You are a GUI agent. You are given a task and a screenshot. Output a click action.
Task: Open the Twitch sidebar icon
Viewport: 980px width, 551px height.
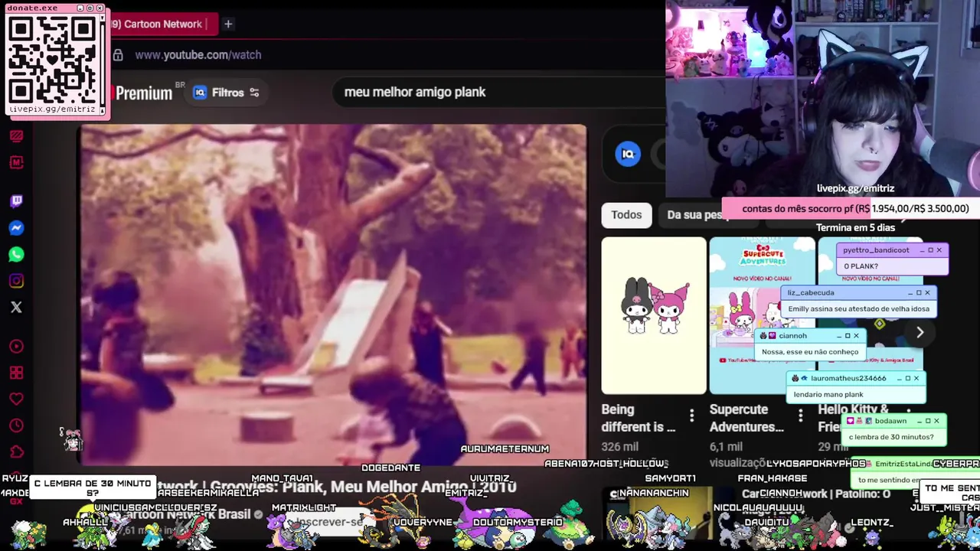[x=16, y=201]
